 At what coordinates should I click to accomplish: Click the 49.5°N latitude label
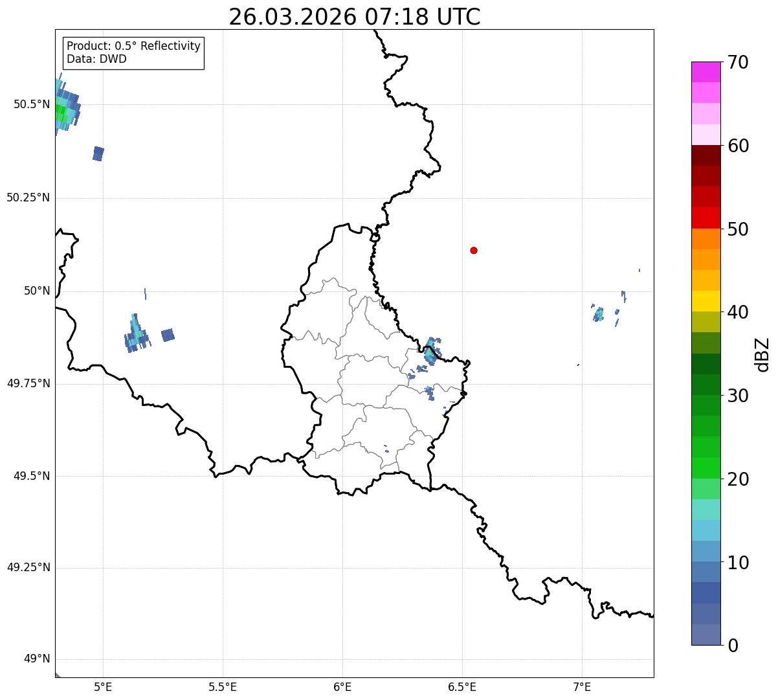pos(31,476)
